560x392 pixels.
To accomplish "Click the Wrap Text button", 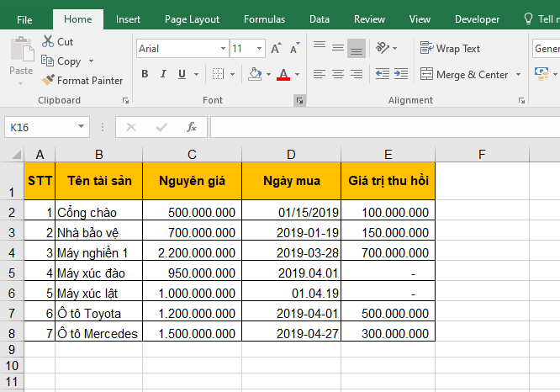I will click(x=451, y=49).
